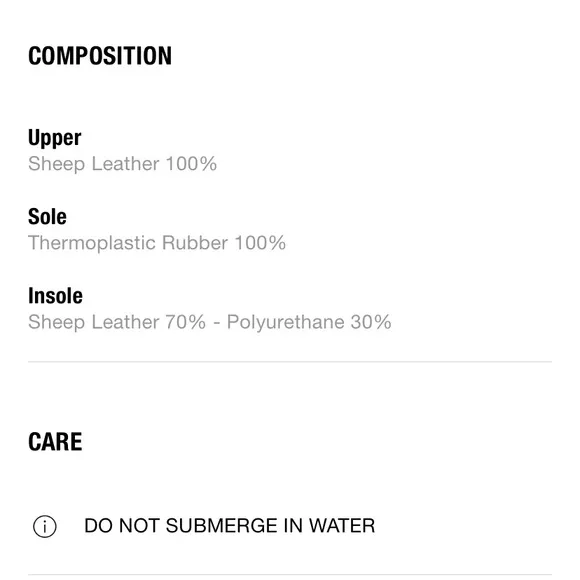
Task: Click DO NOT SUBMERGE IN WATER text
Action: 230,526
